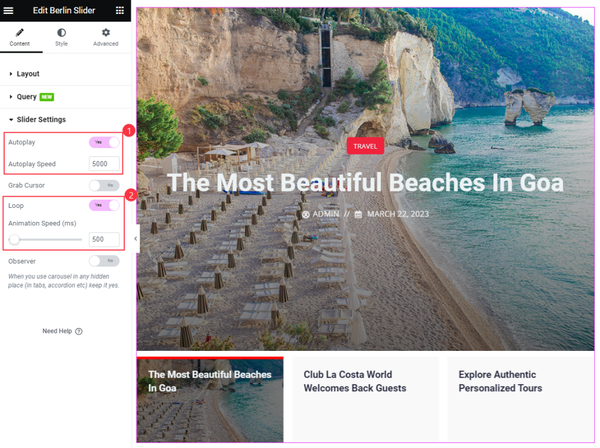Viewport: 600px width, 448px height.
Task: Click the Animation Speed slider handle
Action: 14,239
